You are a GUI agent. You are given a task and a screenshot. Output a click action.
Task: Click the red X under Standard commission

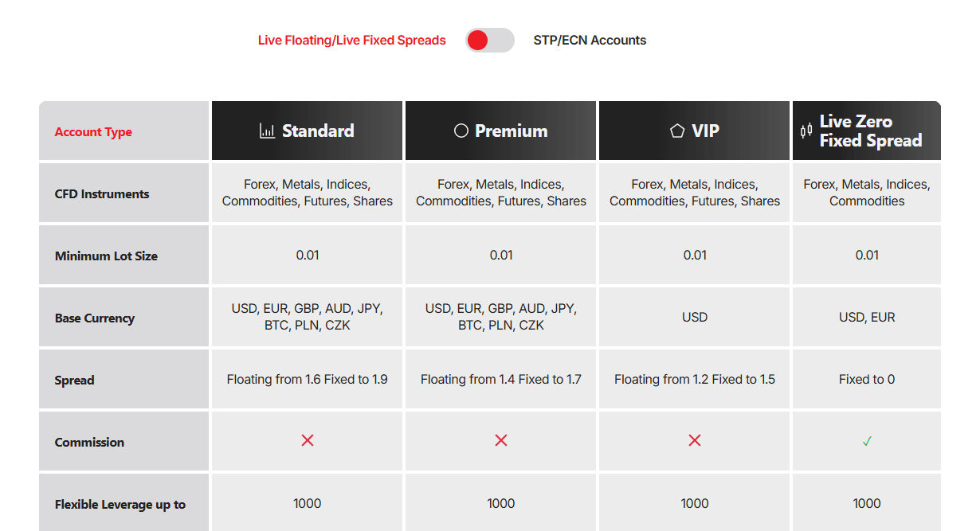(308, 440)
